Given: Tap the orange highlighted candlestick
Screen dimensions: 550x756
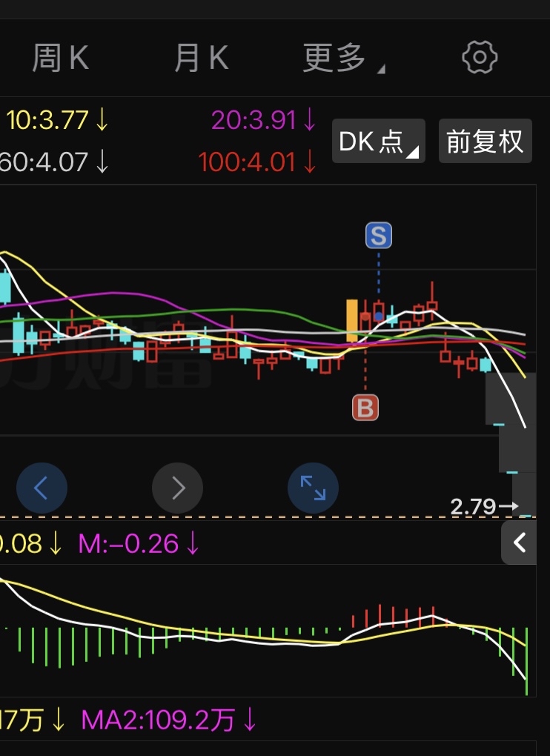Looking at the screenshot, I should [352, 321].
